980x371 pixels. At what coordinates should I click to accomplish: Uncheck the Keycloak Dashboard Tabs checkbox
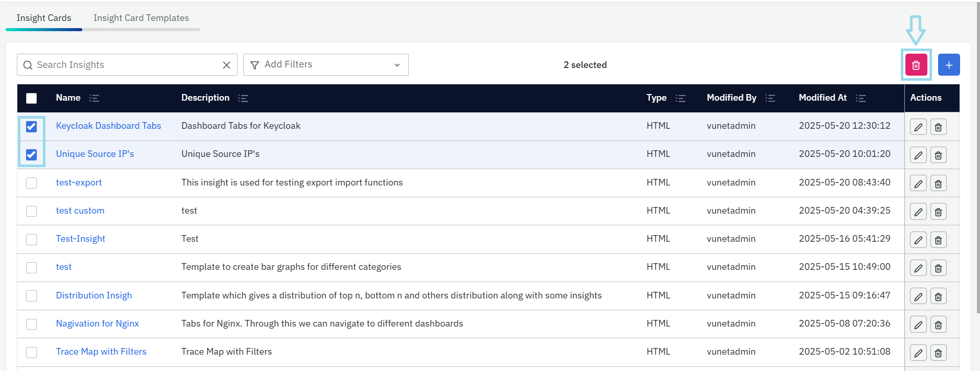coord(32,126)
